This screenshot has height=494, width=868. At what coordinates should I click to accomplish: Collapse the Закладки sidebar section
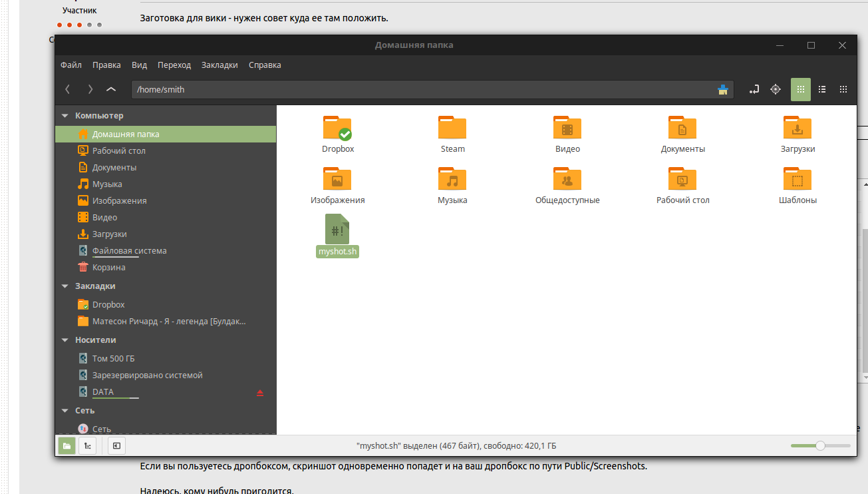click(x=65, y=286)
